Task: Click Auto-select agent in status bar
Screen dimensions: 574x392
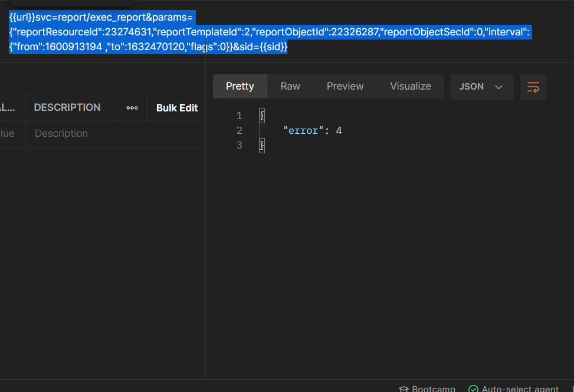Action: click(x=520, y=388)
